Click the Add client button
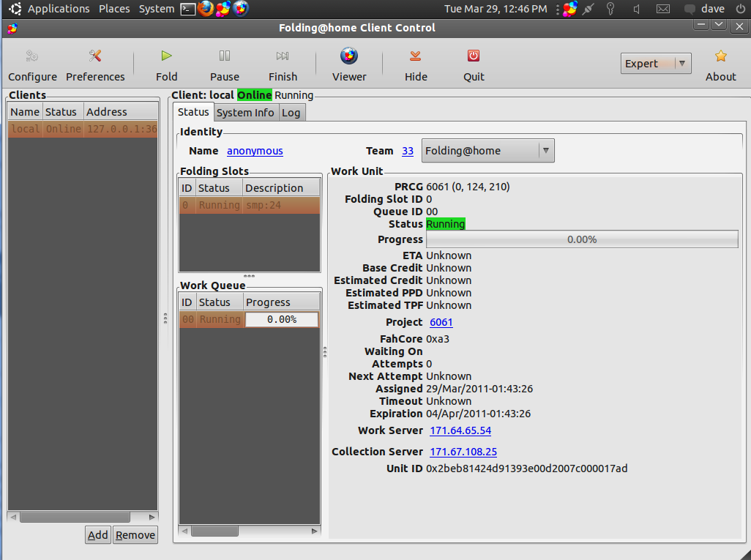Image resolution: width=751 pixels, height=560 pixels. pyautogui.click(x=97, y=534)
